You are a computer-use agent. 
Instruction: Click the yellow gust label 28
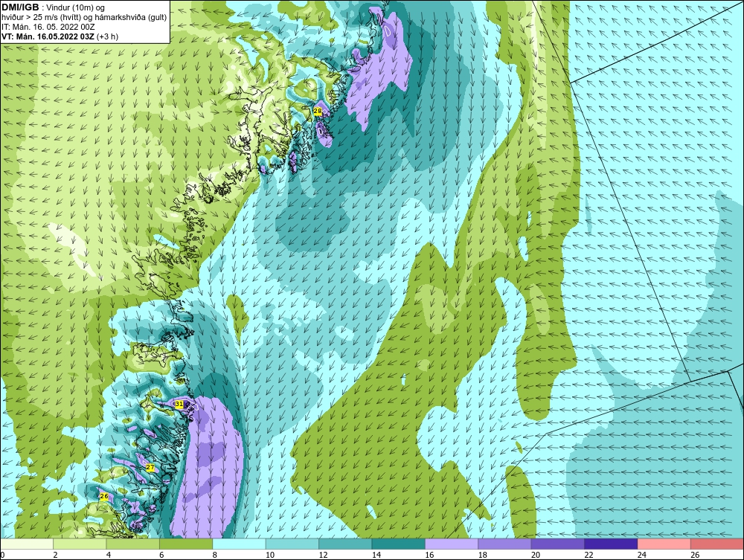coord(318,112)
